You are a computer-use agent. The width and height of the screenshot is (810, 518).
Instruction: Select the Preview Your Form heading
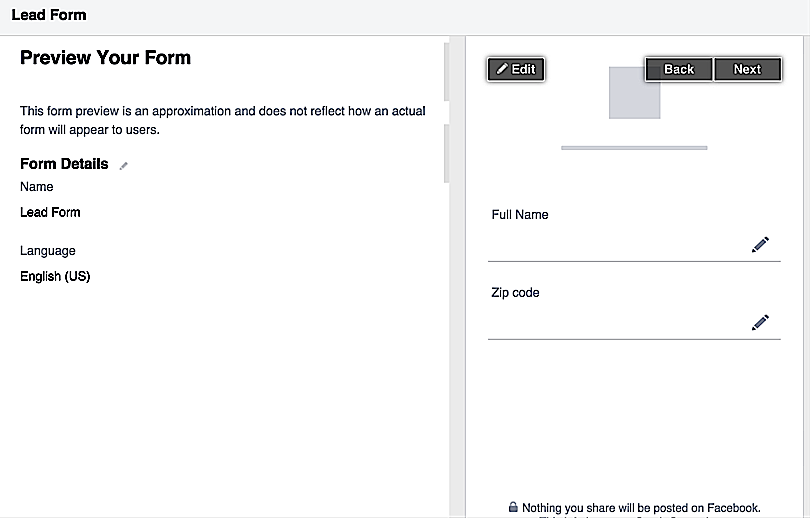point(105,58)
